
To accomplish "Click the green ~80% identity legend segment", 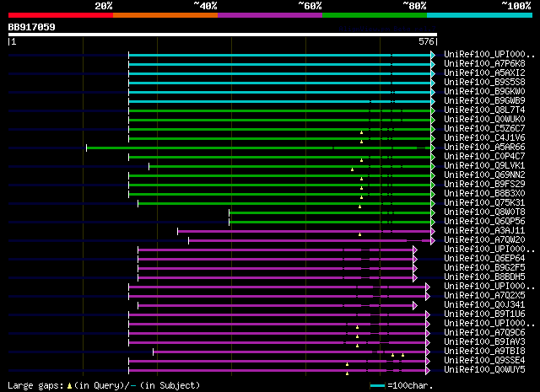I will tap(375, 15).
